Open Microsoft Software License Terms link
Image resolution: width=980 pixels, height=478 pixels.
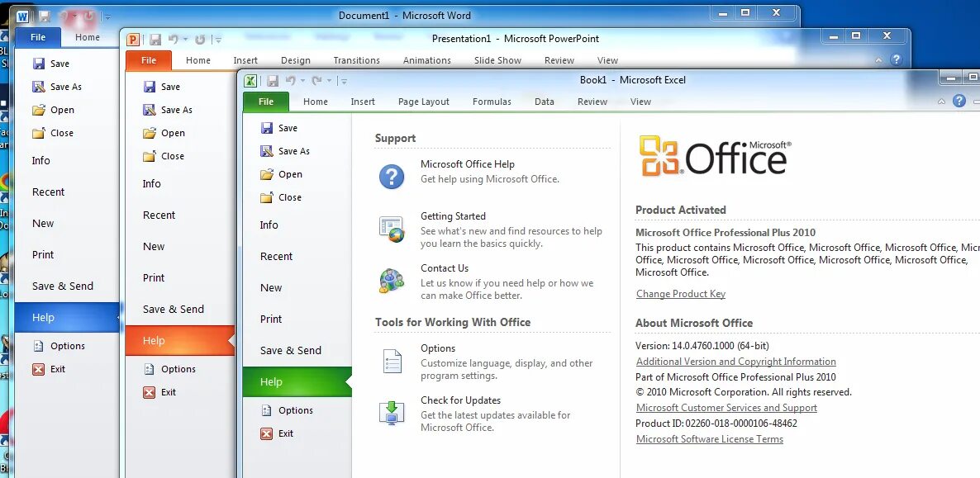[709, 439]
